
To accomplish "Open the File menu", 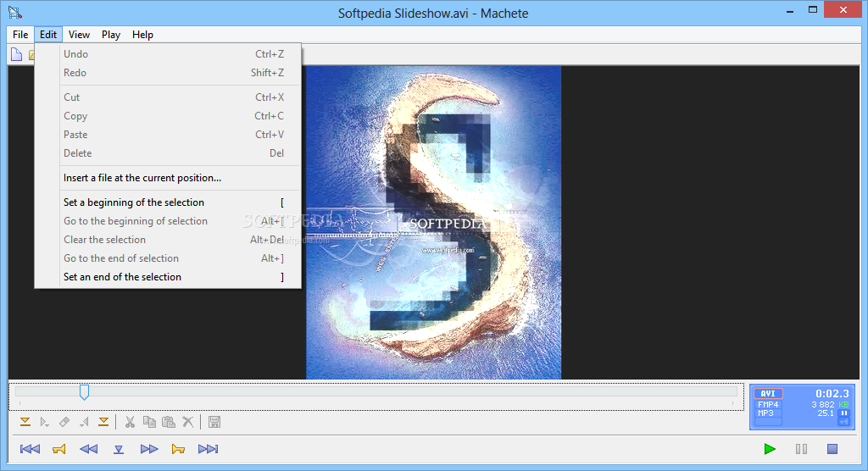I will click(20, 35).
